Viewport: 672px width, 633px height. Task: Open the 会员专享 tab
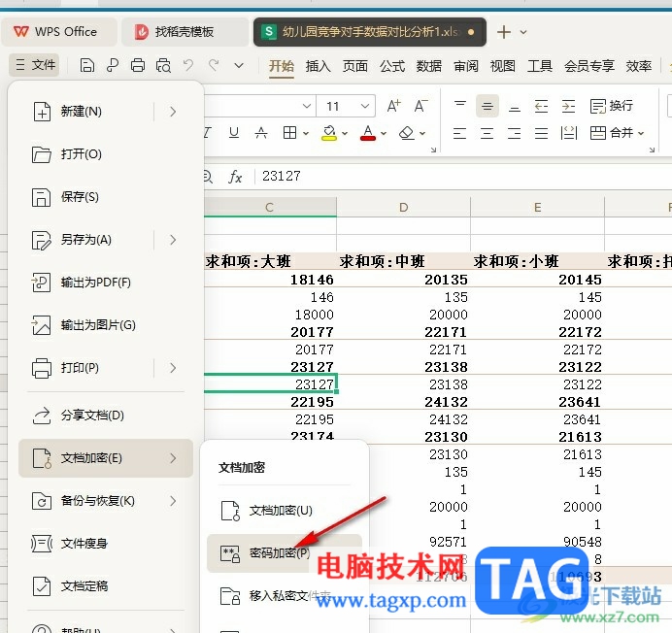(x=589, y=66)
